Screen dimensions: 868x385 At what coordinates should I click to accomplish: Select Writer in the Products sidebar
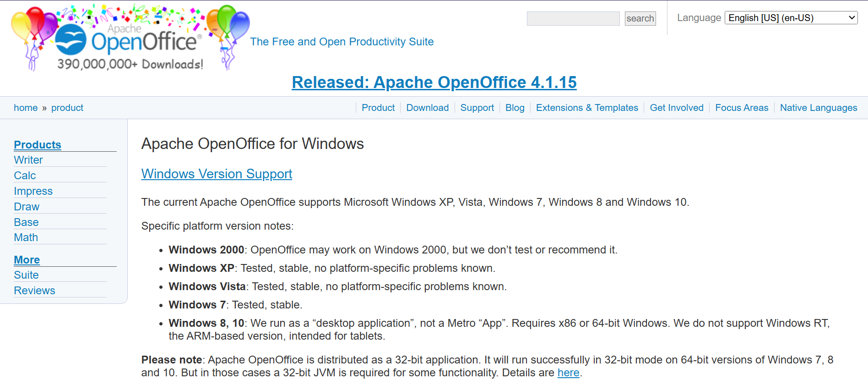pos(28,160)
